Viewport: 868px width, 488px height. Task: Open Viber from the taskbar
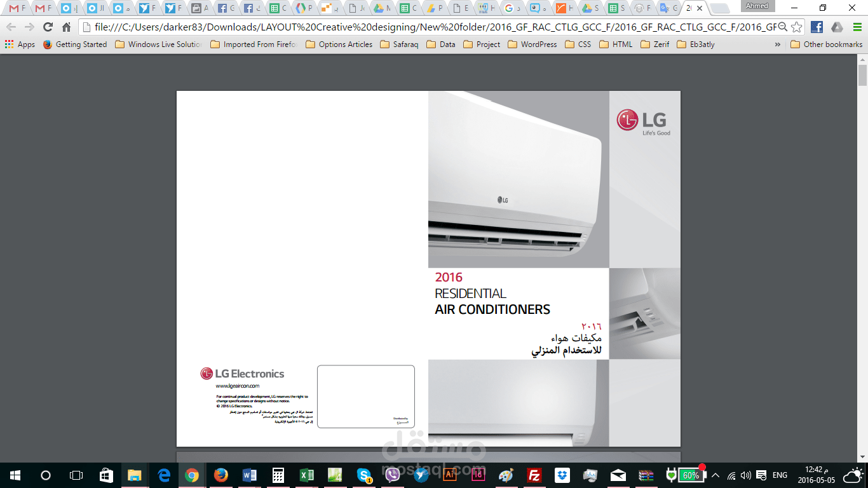(393, 475)
